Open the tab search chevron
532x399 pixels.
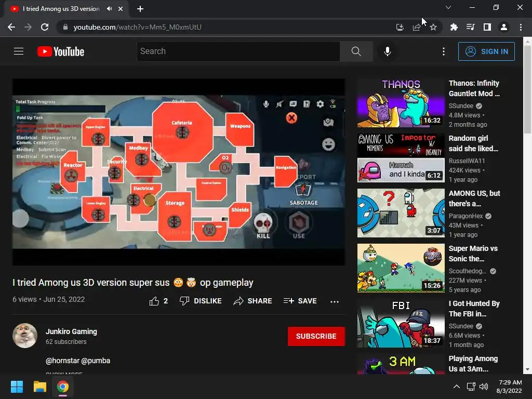[x=448, y=7]
